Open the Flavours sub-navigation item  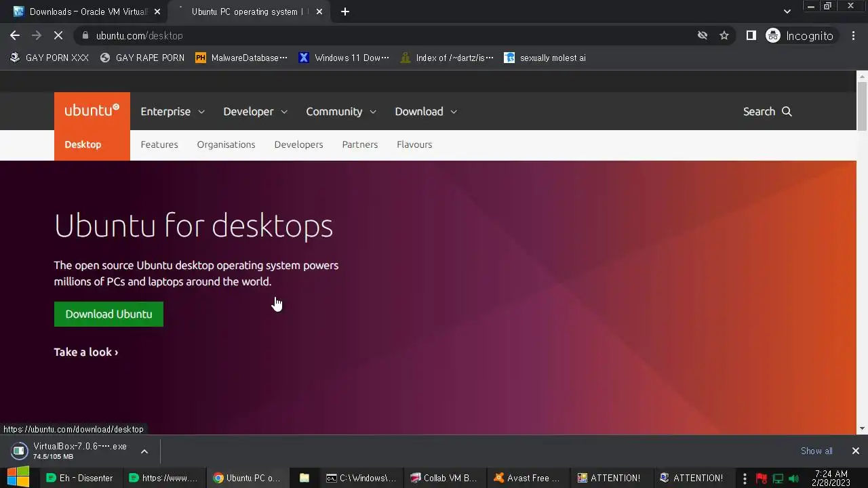coord(414,144)
